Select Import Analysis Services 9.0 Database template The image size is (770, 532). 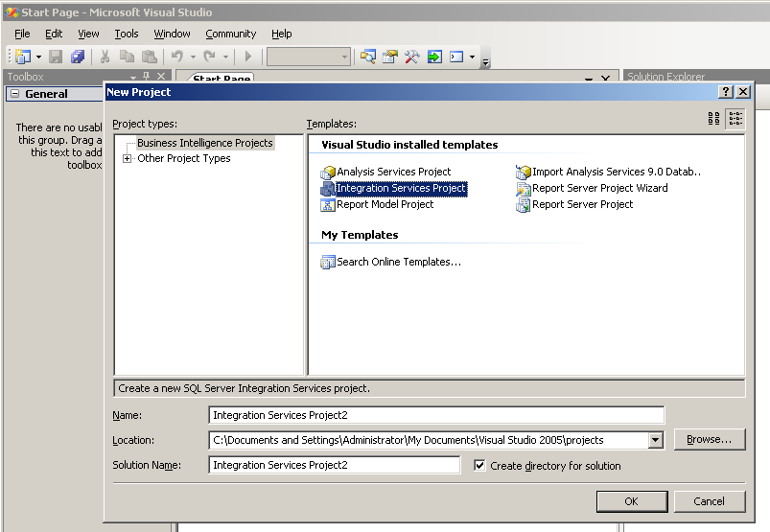coord(609,172)
